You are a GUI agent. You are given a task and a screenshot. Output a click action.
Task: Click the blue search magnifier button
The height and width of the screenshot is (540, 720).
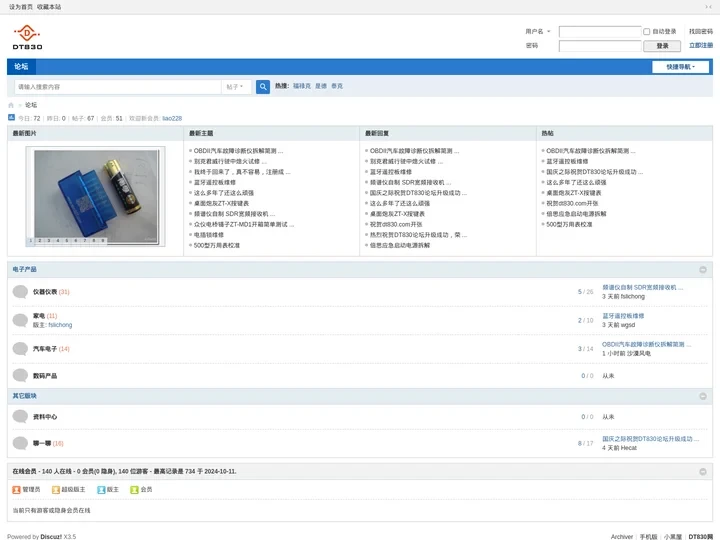[x=263, y=86]
